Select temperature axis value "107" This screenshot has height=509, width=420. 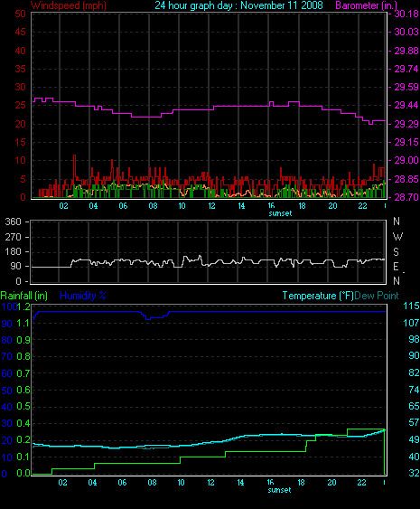tap(411, 323)
